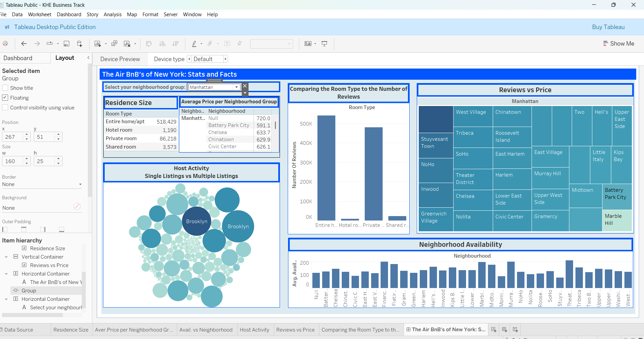The width and height of the screenshot is (644, 339).
Task: Increase the Position x value with the stepper
Action: [27, 134]
